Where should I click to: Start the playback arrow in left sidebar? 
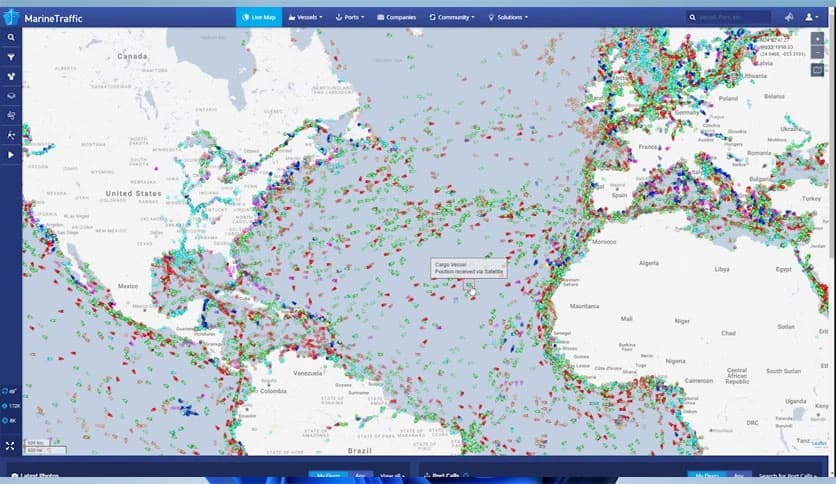[x=11, y=155]
